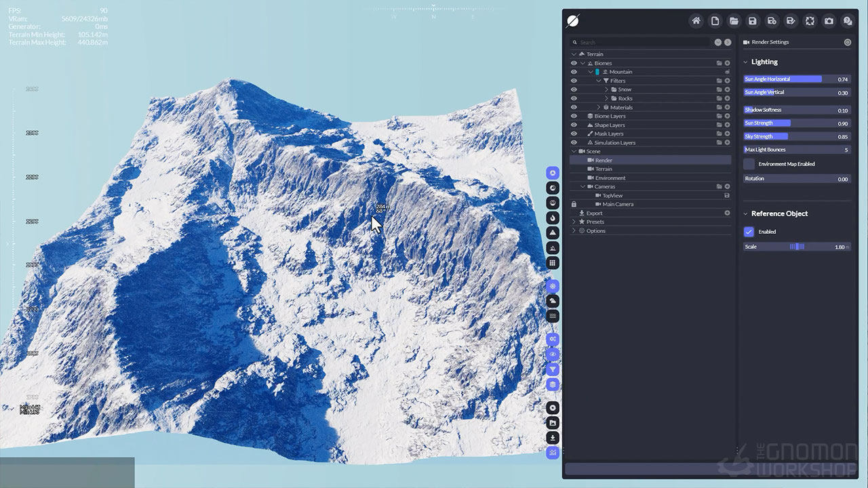Take a screenshot with the camera icon
Image resolution: width=868 pixels, height=488 pixels.
(x=829, y=21)
